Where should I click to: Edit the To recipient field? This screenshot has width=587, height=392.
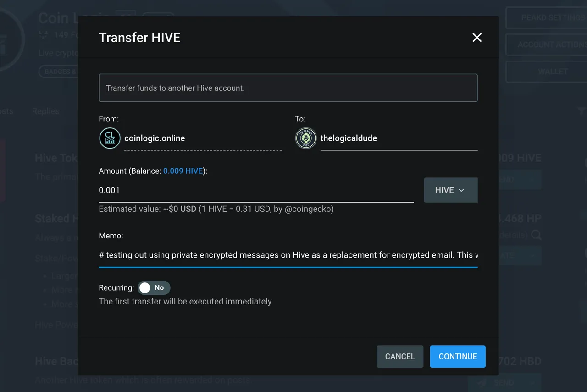tap(399, 138)
